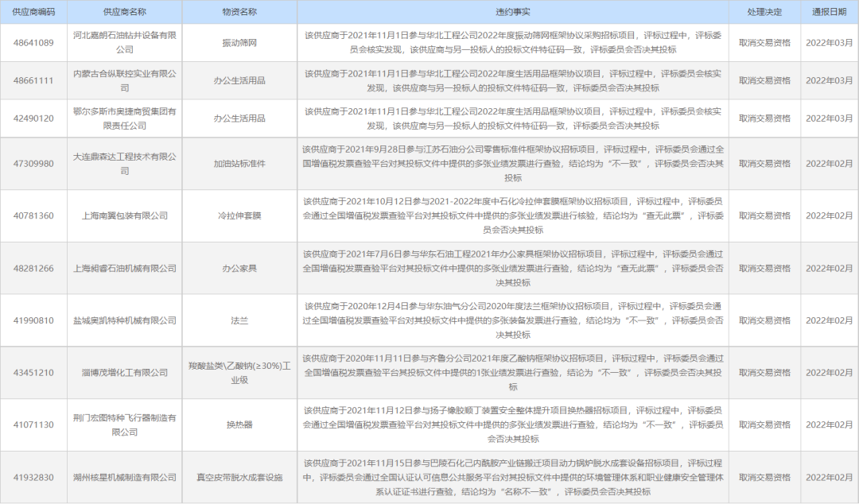The height and width of the screenshot is (504, 859).
Task: Select supplier code 42490120
Action: point(35,119)
